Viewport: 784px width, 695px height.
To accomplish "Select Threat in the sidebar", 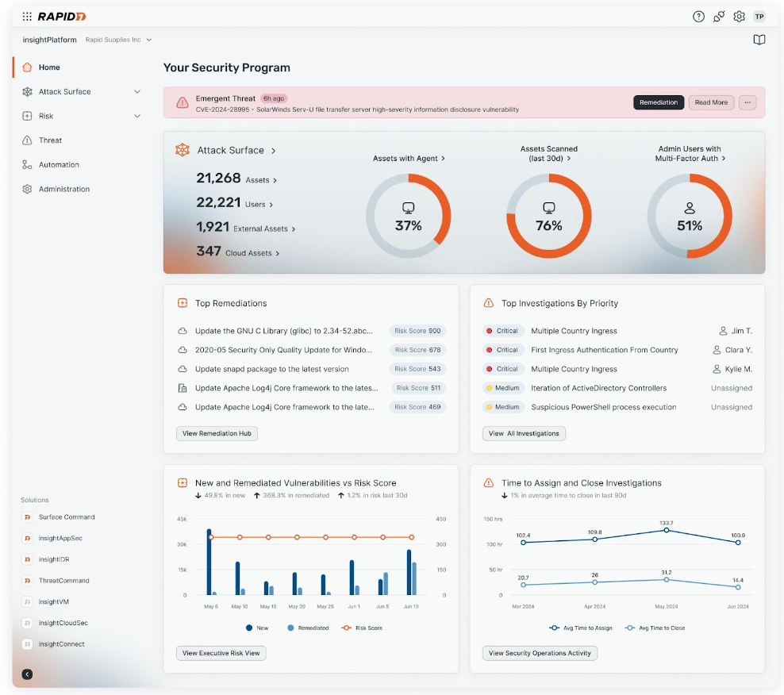I will click(x=50, y=140).
